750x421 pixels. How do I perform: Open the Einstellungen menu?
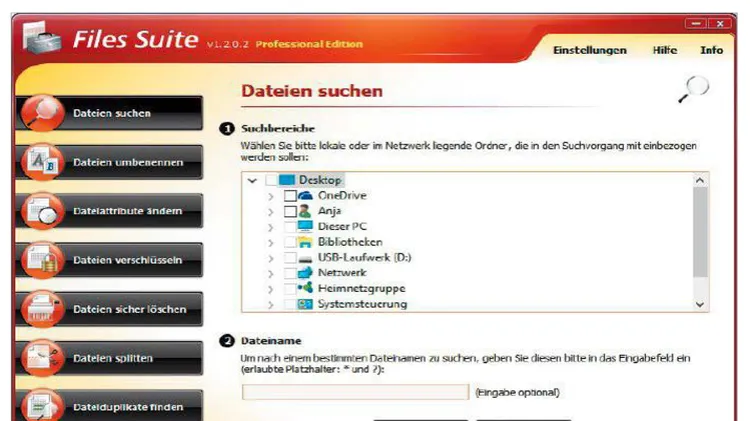click(590, 50)
